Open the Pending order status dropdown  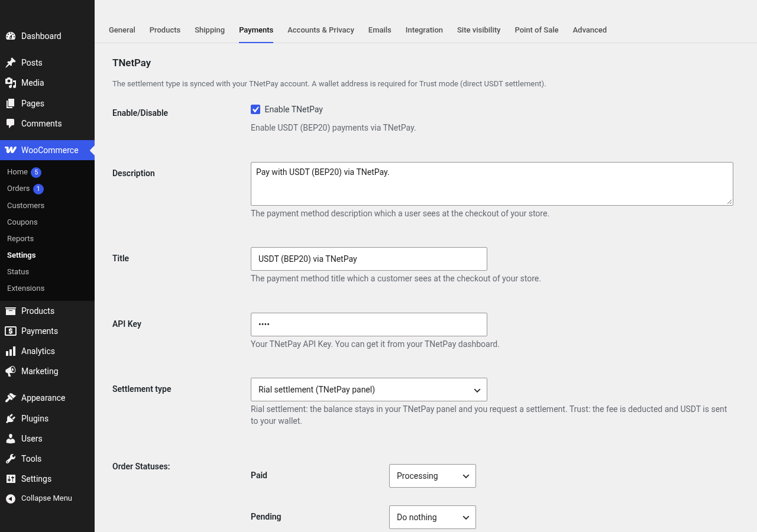[432, 517]
